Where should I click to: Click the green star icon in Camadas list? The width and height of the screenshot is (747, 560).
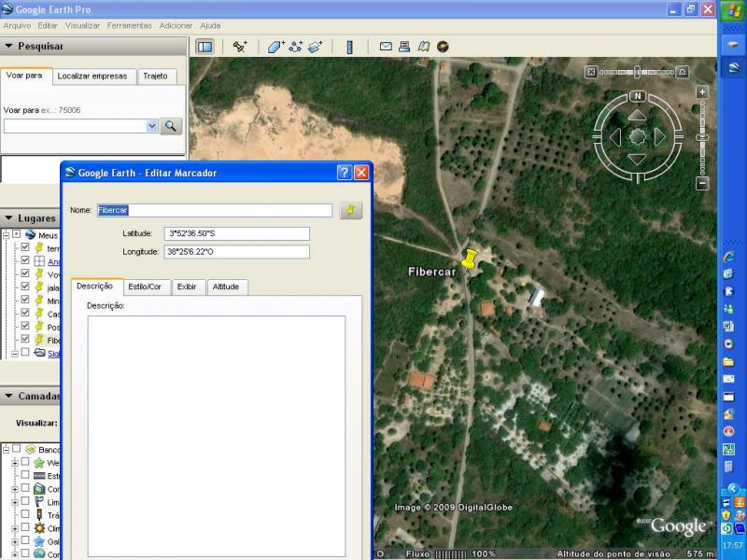(x=39, y=462)
